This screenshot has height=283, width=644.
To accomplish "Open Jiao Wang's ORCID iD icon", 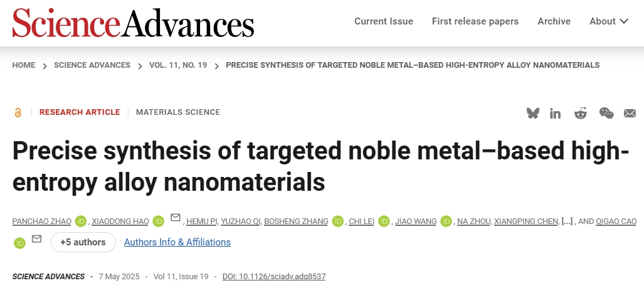I will point(446,222).
